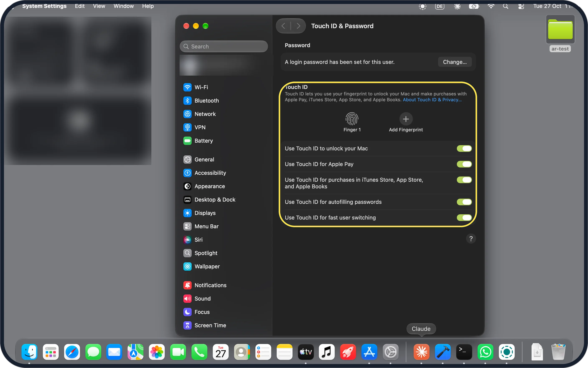The image size is (588, 368).
Task: Open WhatsApp from the Dock
Action: [485, 352]
